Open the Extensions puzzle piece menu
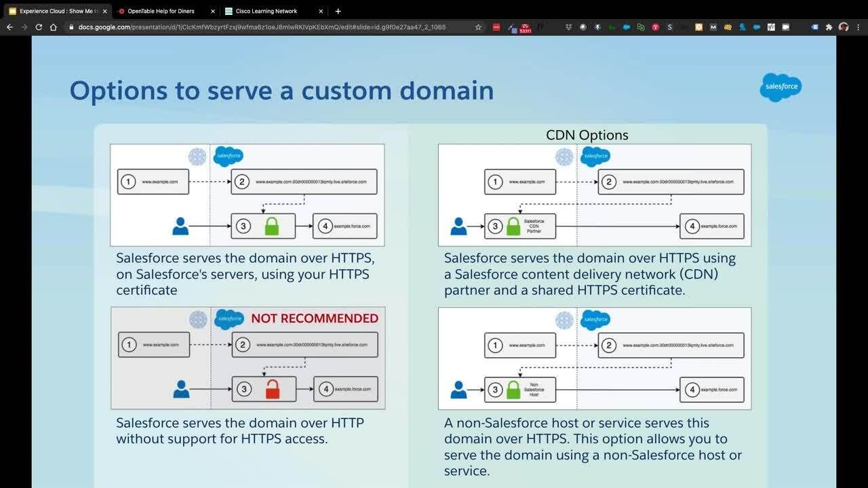The height and width of the screenshot is (488, 868). point(829,27)
